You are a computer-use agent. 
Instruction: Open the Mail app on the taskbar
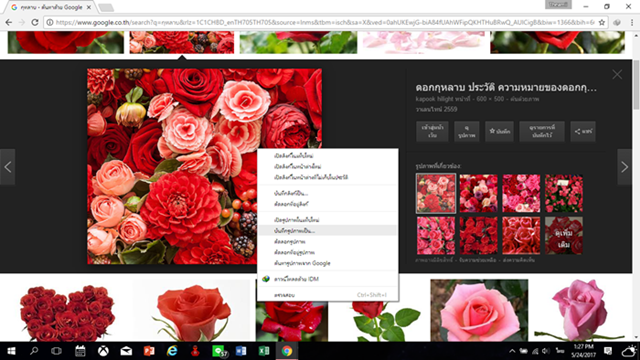tap(126, 351)
